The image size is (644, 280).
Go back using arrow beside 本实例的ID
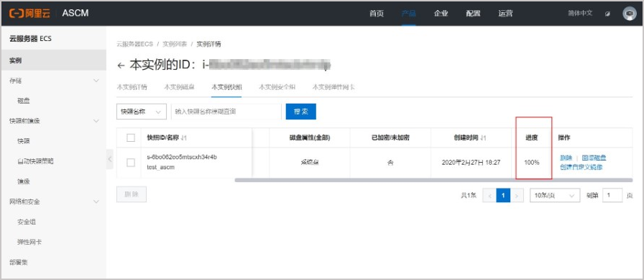coord(121,66)
